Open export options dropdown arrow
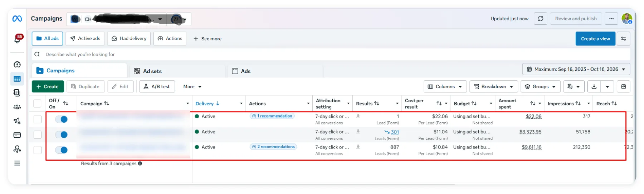The height and width of the screenshot is (194, 644). coord(608,86)
